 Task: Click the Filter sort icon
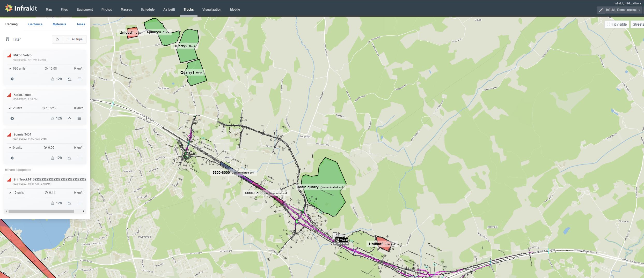pos(7,39)
